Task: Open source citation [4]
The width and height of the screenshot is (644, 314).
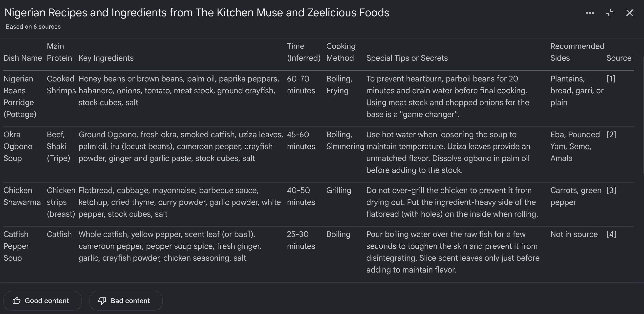Action: point(611,234)
